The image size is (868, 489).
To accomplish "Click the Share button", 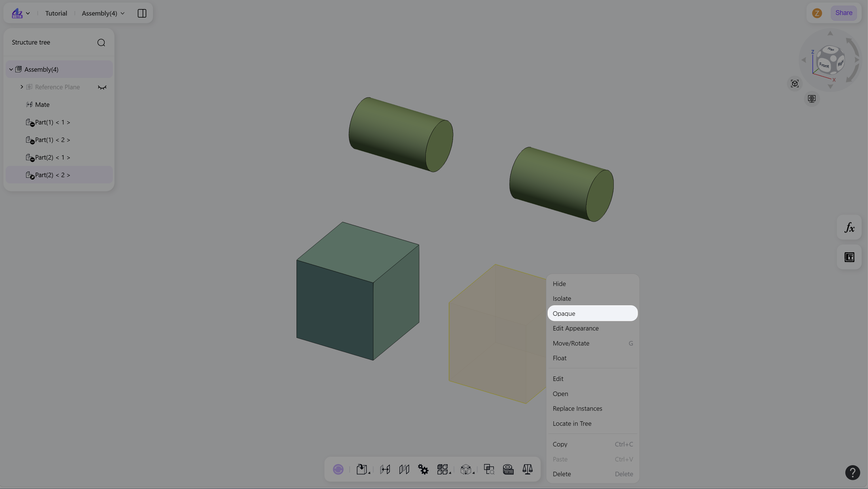I will coord(843,13).
